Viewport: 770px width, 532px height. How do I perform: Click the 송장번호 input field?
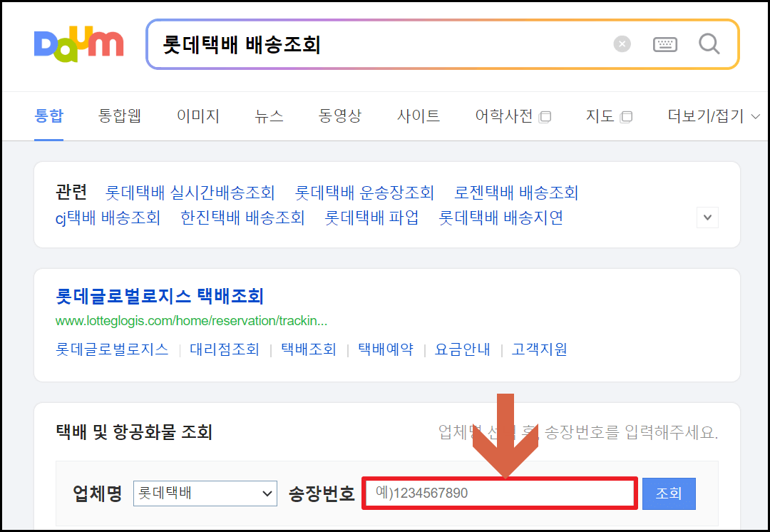[x=499, y=493]
